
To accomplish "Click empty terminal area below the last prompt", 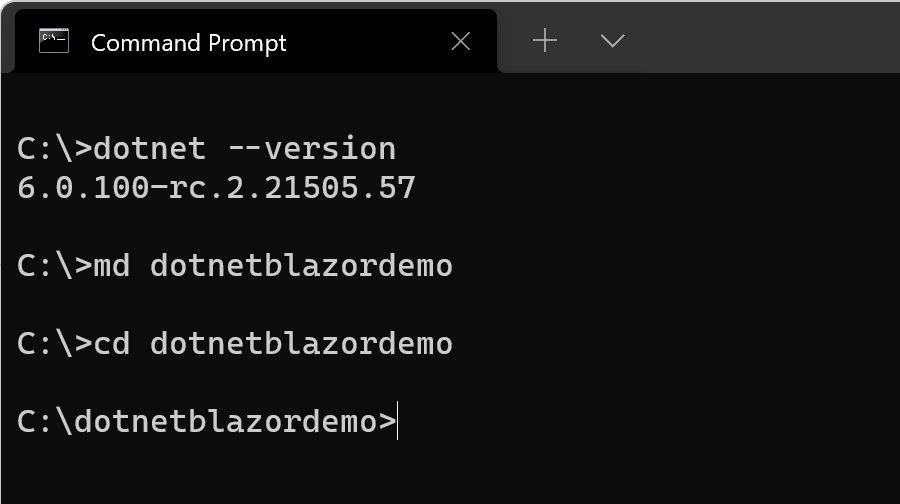I will pos(450,475).
